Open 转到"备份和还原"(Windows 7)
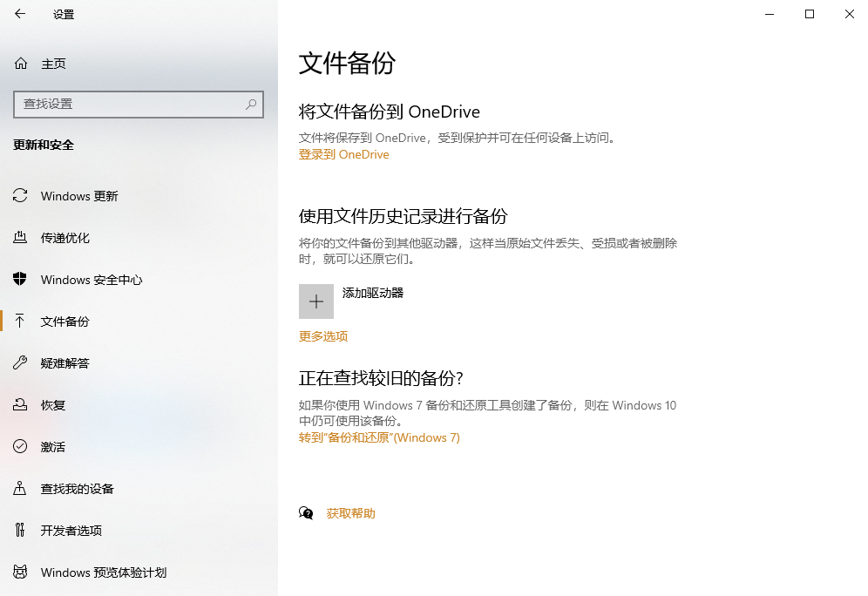868x596 pixels. click(376, 439)
